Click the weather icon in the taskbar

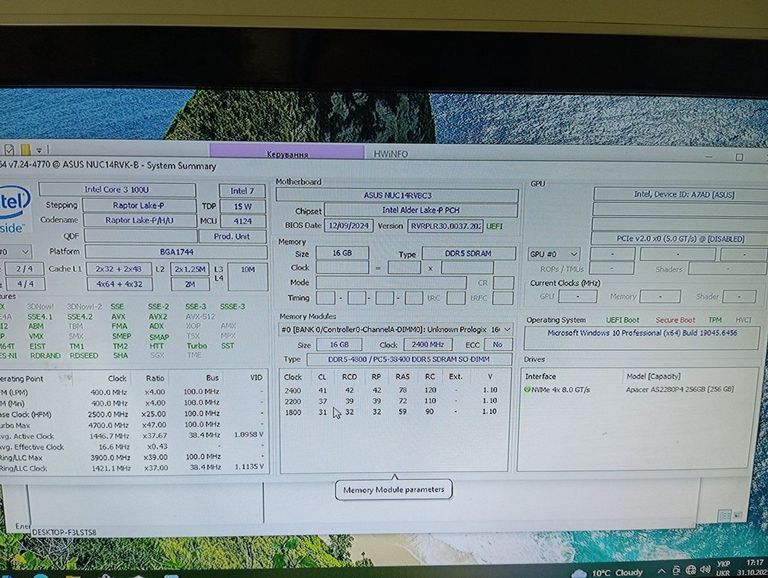point(577,573)
